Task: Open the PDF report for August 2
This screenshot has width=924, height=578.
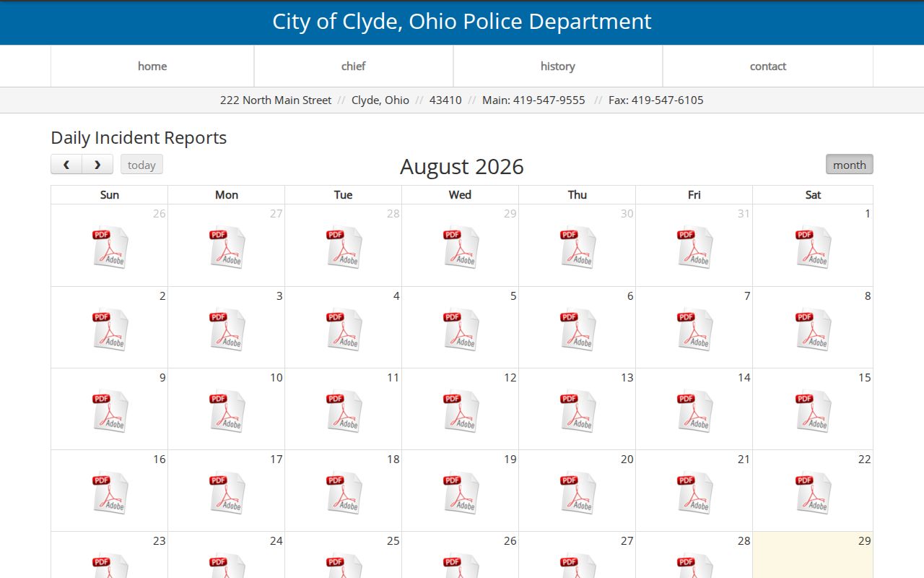Action: [x=110, y=329]
